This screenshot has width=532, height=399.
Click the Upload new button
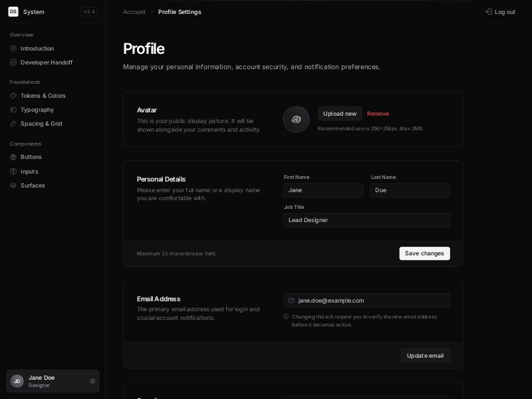(x=340, y=114)
